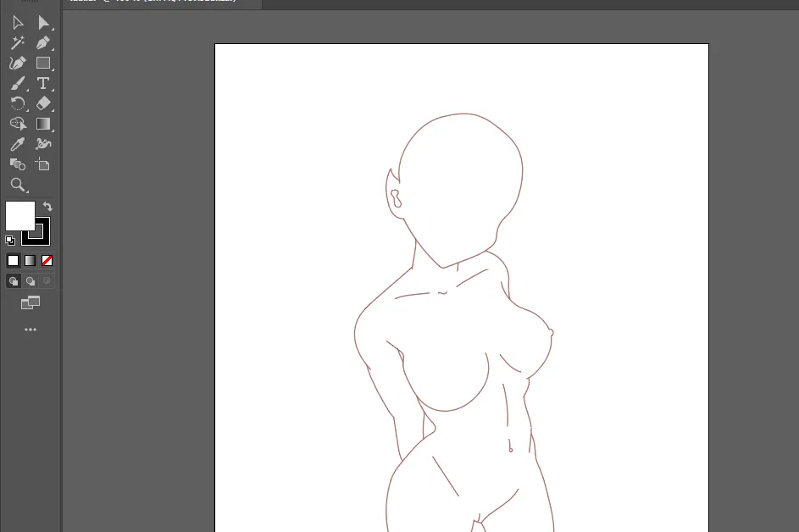799x532 pixels.
Task: Open Edit Toolbar three-dots menu
Action: click(x=30, y=330)
